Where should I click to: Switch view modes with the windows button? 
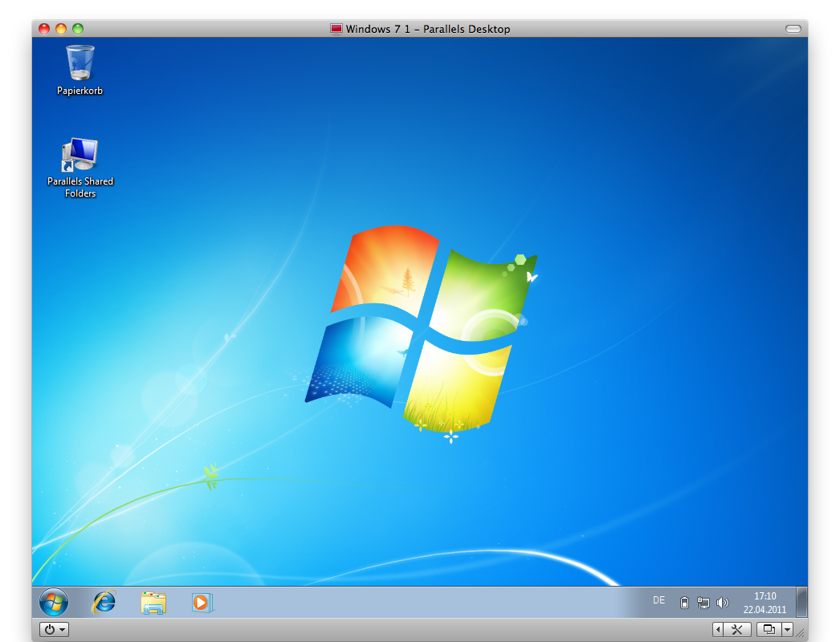pyautogui.click(x=768, y=629)
